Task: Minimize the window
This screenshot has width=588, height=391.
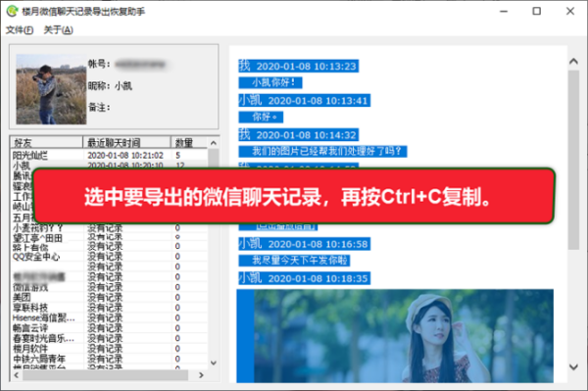Action: 504,11
